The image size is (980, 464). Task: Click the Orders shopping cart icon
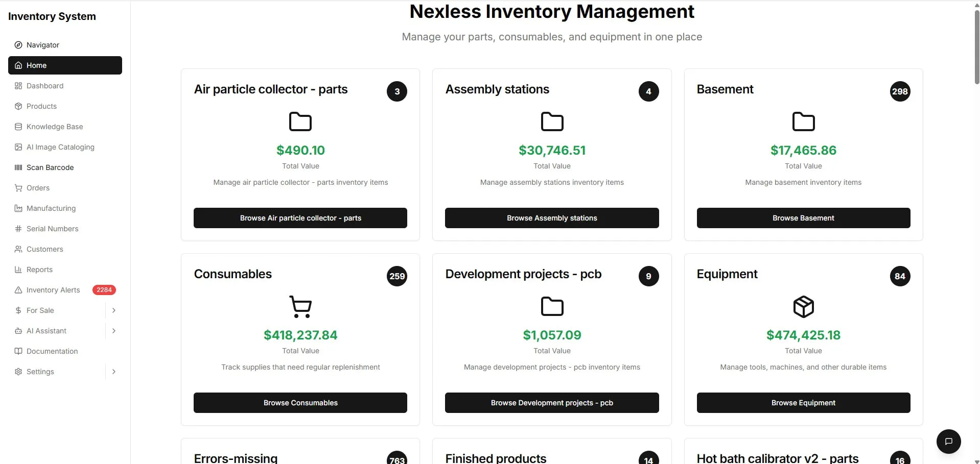coord(18,188)
